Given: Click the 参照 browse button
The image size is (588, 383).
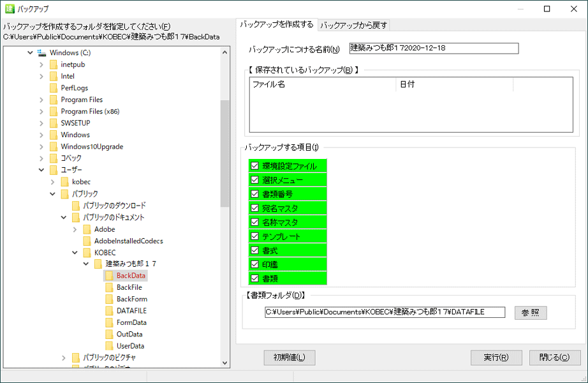Looking at the screenshot, I should tap(530, 313).
